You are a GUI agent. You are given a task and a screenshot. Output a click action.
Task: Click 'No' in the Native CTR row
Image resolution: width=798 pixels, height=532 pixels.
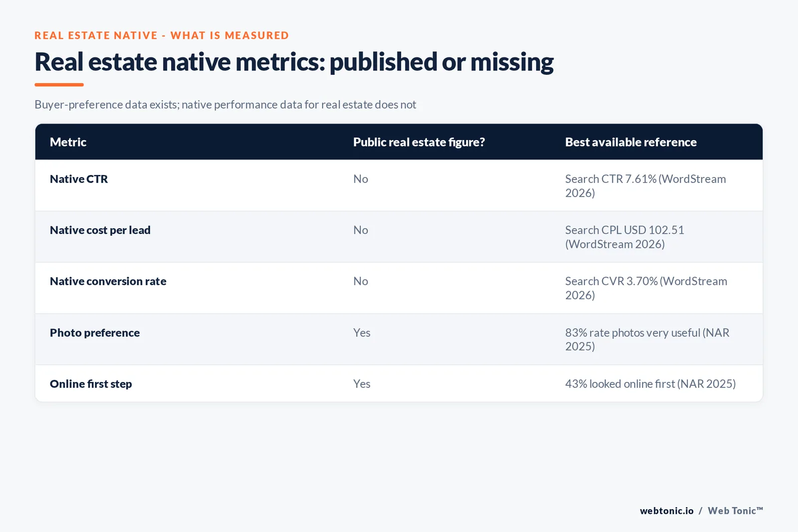[361, 179]
